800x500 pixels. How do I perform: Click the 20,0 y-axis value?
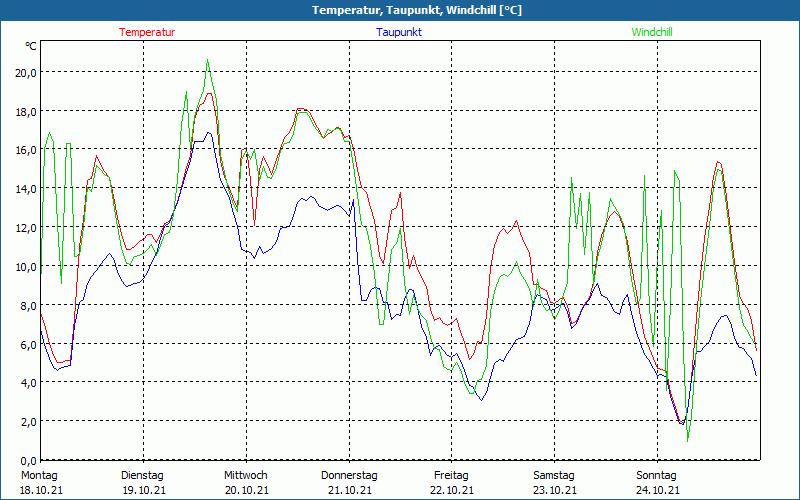click(x=26, y=72)
